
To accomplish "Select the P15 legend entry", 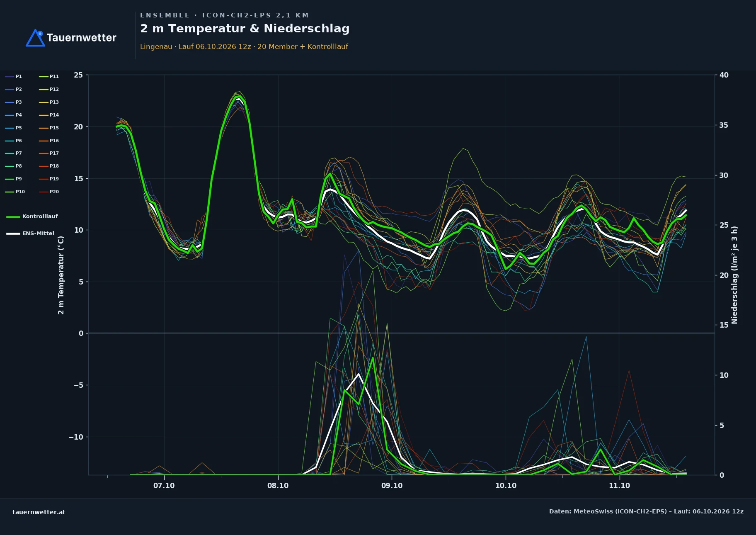I will click(x=49, y=128).
